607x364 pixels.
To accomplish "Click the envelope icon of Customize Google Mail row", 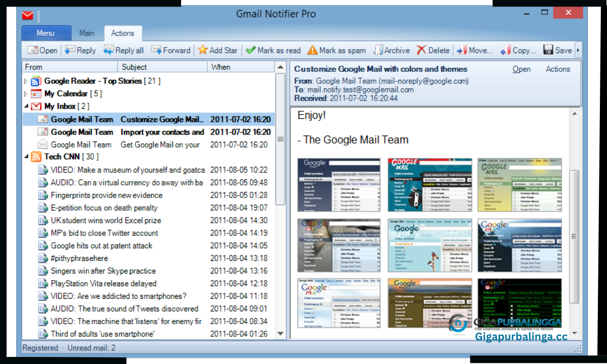I will coord(43,119).
